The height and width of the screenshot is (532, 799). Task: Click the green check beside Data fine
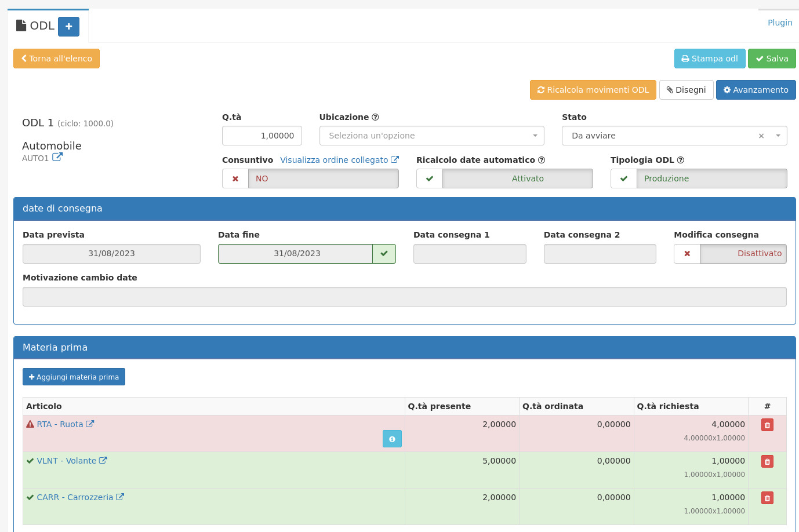384,254
